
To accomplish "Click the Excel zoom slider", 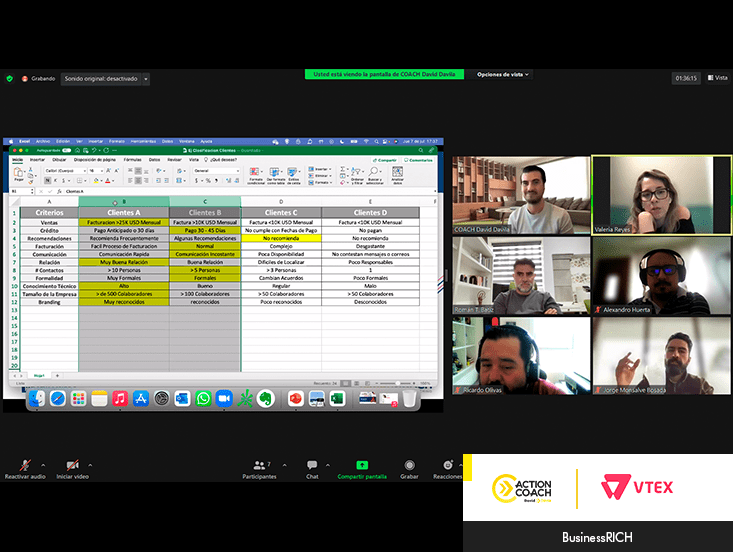I will 400,381.
